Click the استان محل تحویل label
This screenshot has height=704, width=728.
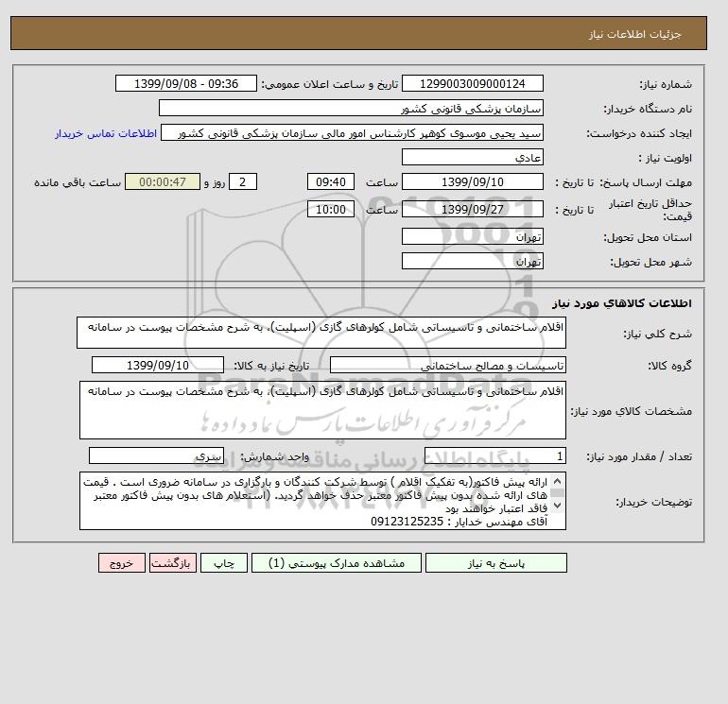pos(648,237)
